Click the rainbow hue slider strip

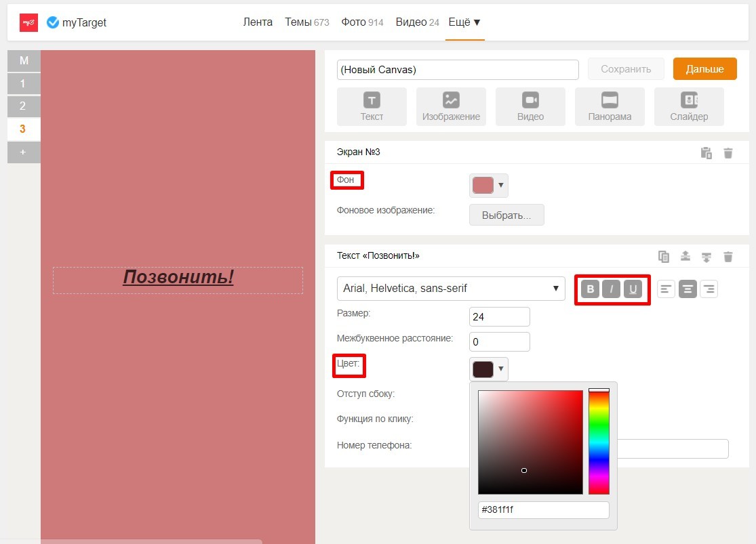tap(599, 442)
